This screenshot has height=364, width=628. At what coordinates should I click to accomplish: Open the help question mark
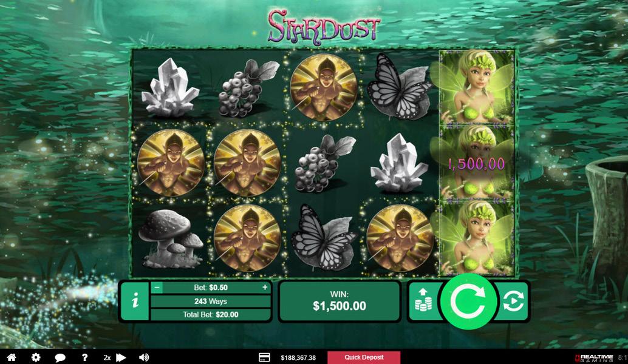pos(84,357)
